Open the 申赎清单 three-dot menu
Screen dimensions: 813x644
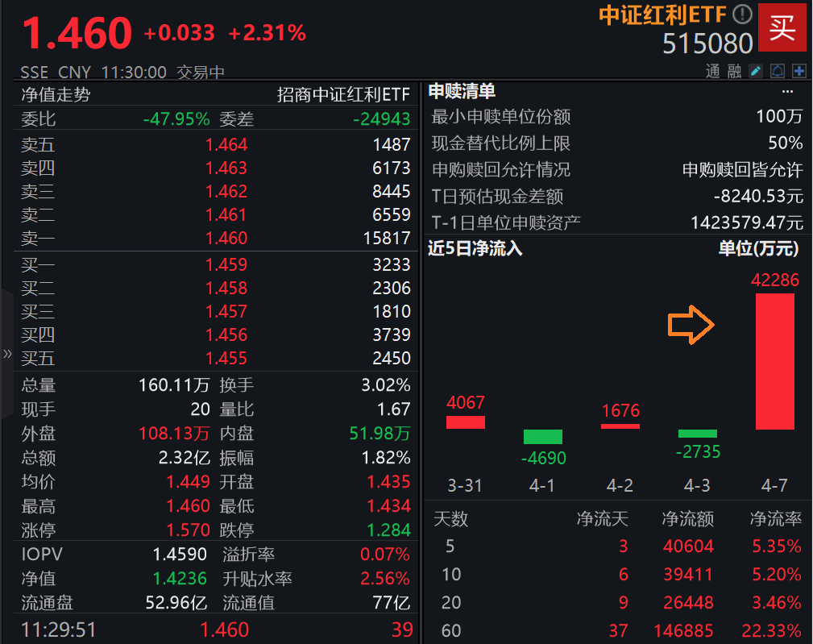[787, 92]
